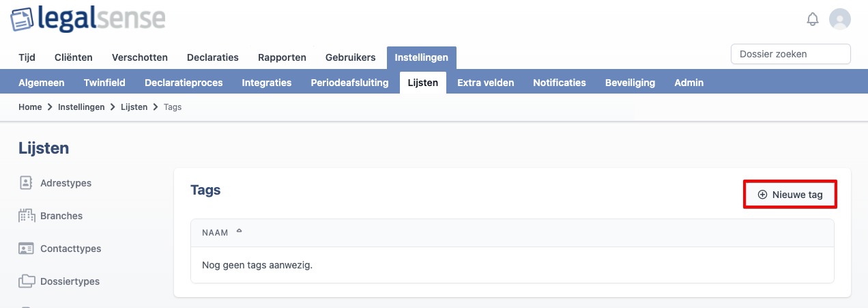The image size is (868, 308).
Task: Switch to the Twinfield subtab
Action: pos(104,83)
